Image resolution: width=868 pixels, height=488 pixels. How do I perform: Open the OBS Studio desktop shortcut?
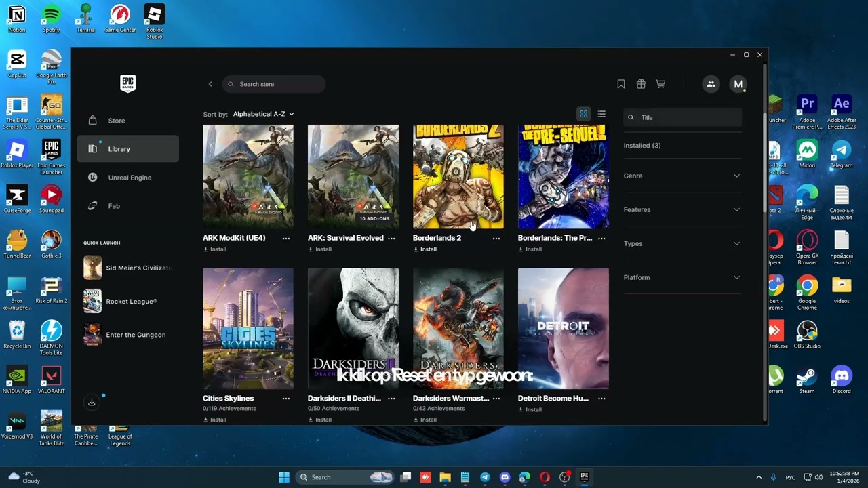pyautogui.click(x=807, y=334)
